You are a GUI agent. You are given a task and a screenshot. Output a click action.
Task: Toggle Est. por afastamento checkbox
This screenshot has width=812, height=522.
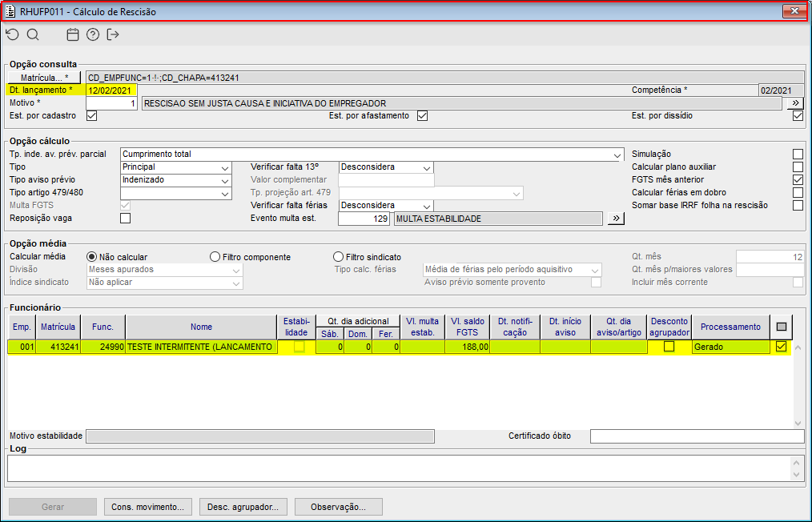click(x=423, y=115)
